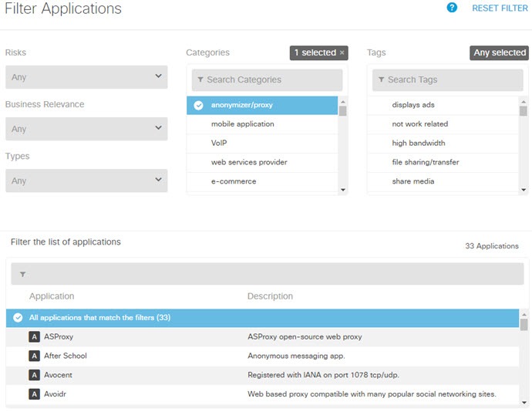Click the ASProxy application icon
532x412 pixels.
pos(34,337)
